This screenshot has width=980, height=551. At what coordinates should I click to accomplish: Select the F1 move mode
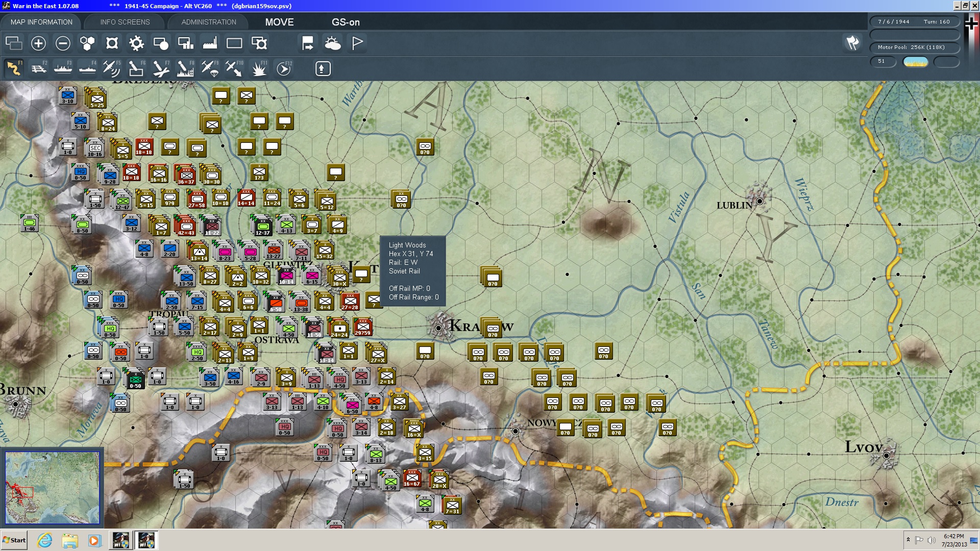point(14,68)
